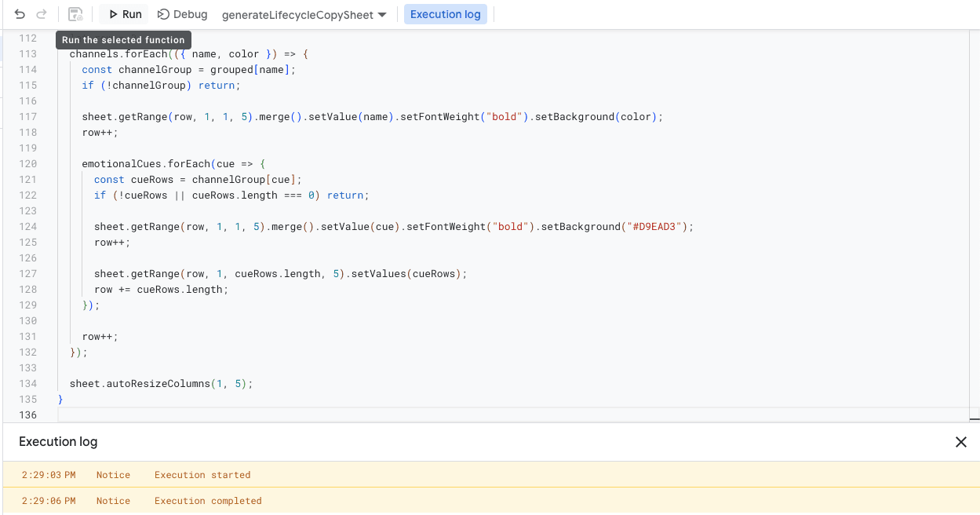Viewport: 980px width, 515px height.
Task: Click the Execution log toolbar button
Action: pyautogui.click(x=446, y=13)
